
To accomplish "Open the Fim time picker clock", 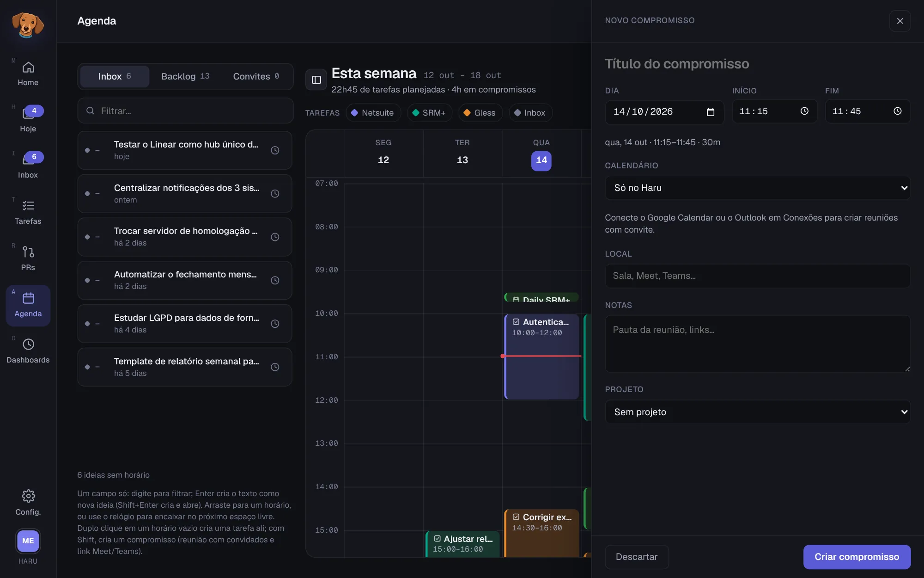I will (x=897, y=111).
